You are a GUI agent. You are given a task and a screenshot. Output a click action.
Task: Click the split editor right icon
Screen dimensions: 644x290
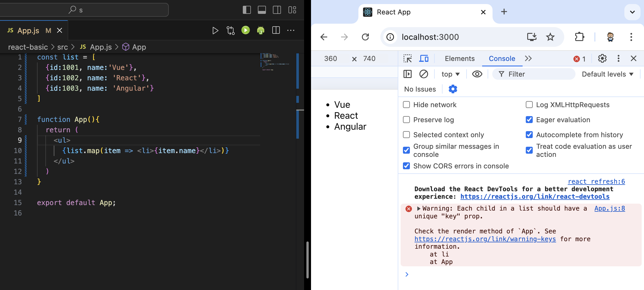[x=276, y=30]
